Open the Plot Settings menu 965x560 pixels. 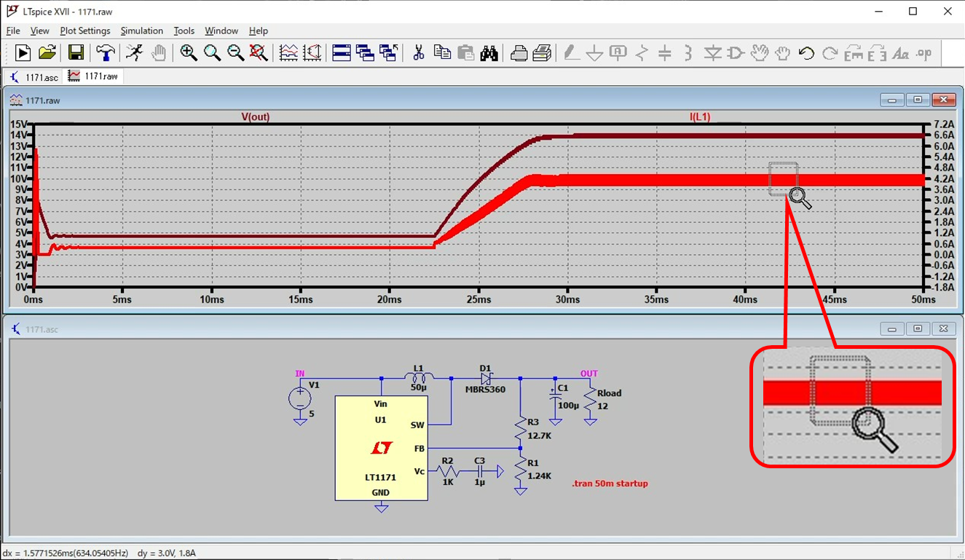85,31
